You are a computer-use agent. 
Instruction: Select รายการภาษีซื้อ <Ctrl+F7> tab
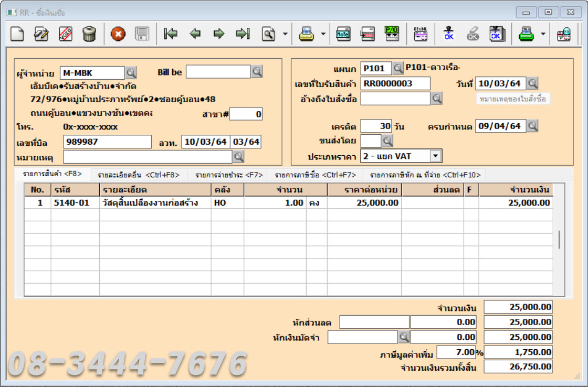click(316, 175)
